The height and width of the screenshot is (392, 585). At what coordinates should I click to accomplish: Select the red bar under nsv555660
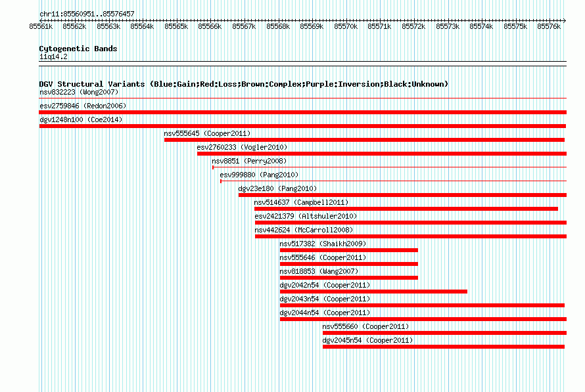click(445, 333)
